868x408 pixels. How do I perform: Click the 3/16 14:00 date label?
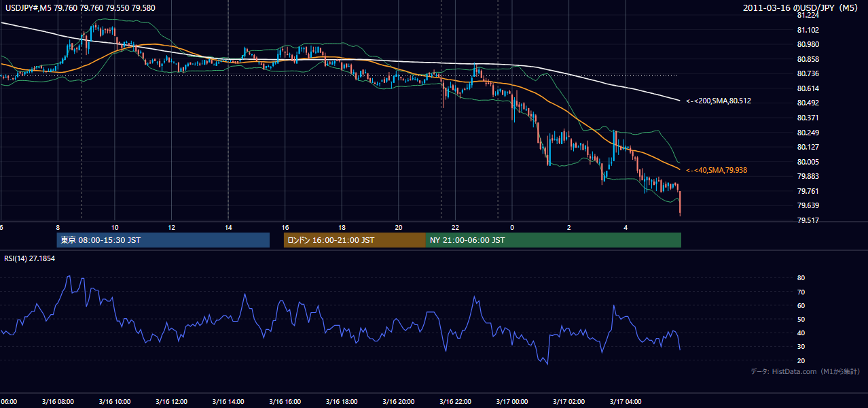228,401
